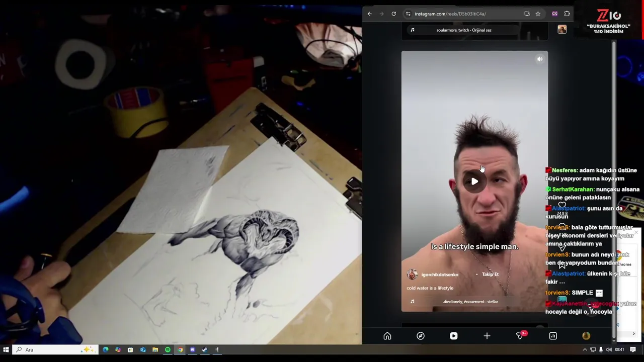The width and height of the screenshot is (644, 362).
Task: Open the Windows notification center
Action: 633,350
